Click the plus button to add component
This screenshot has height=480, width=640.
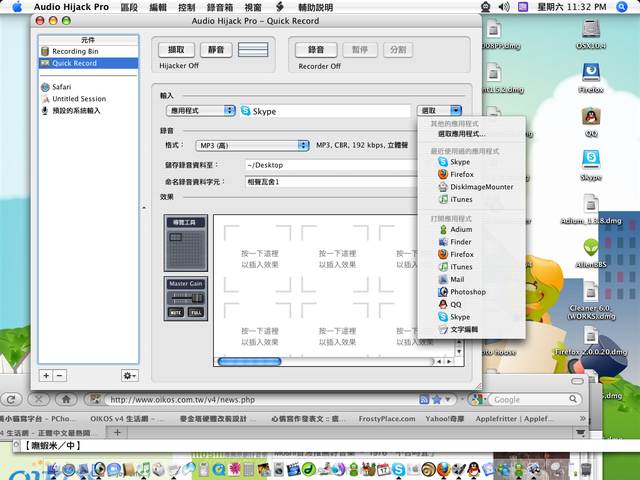coord(46,376)
